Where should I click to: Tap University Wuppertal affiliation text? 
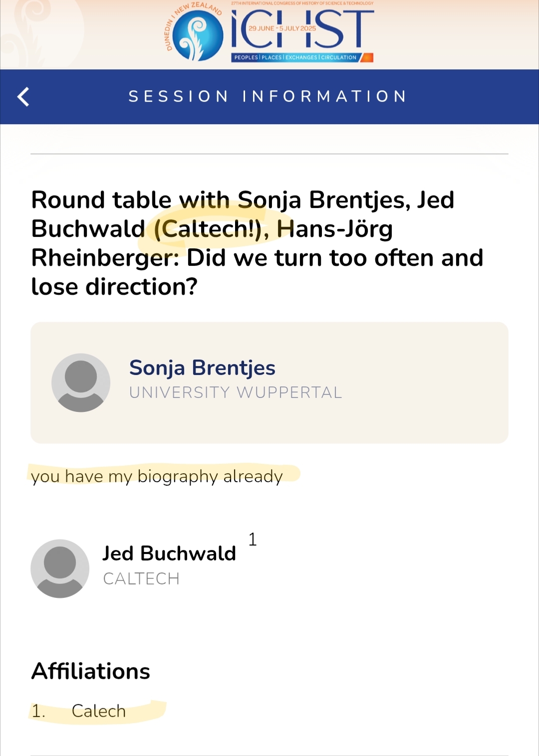pos(236,392)
